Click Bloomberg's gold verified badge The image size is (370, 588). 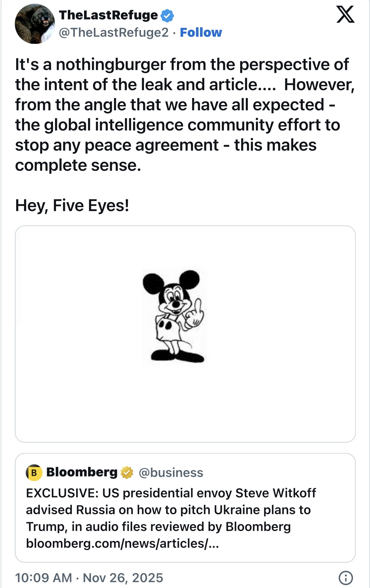[127, 473]
